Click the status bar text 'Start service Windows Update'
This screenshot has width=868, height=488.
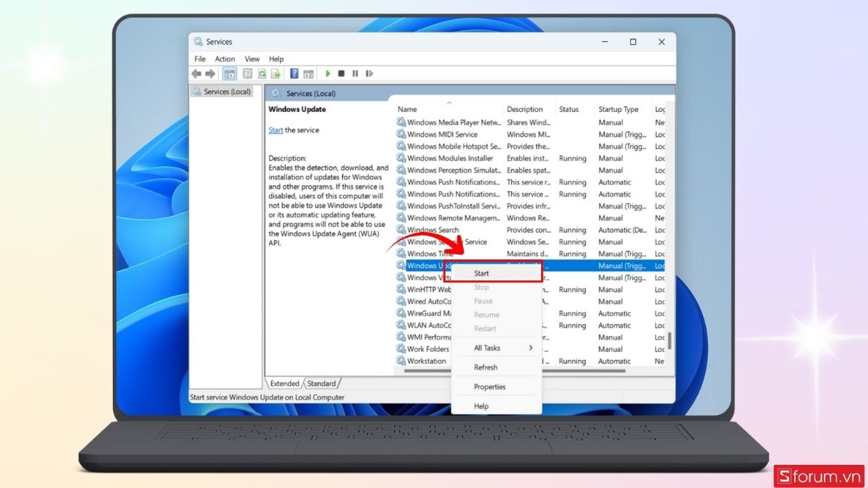[267, 397]
